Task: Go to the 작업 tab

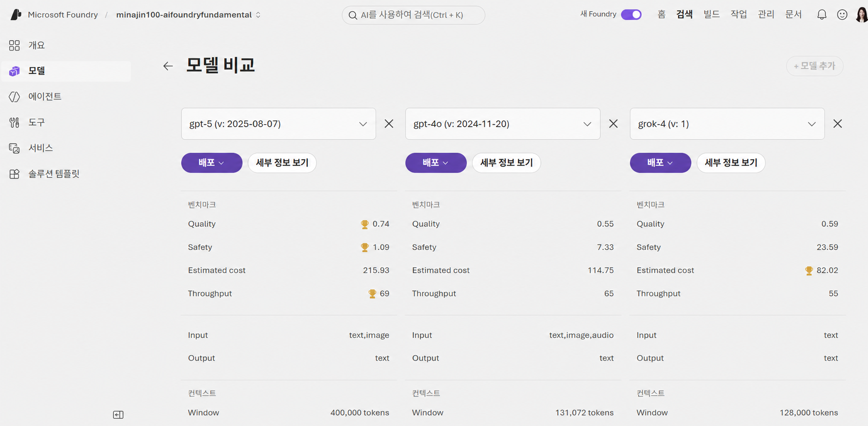Action: (x=739, y=15)
